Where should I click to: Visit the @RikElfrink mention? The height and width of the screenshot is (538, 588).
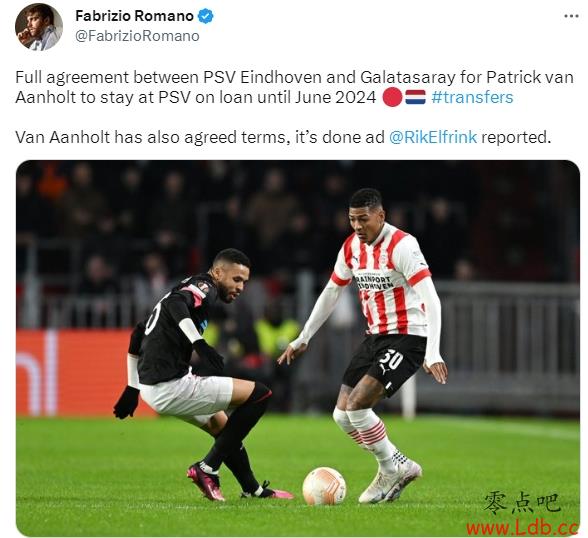(433, 137)
